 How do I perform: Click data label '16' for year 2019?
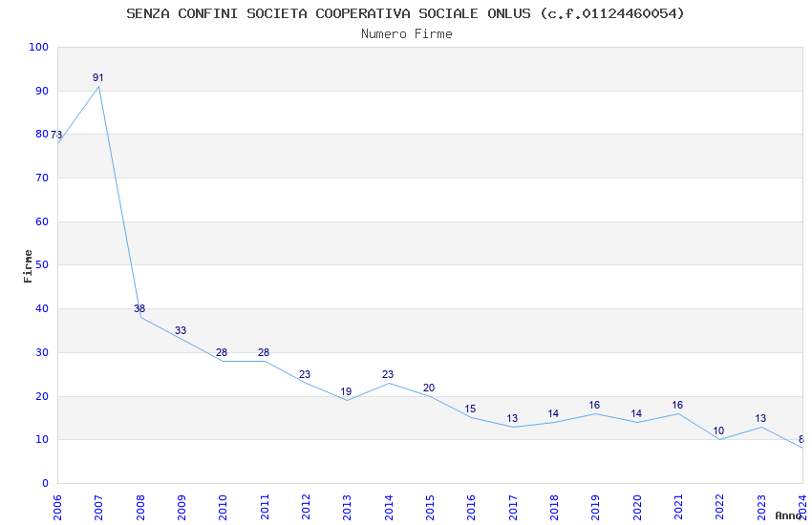pos(594,405)
